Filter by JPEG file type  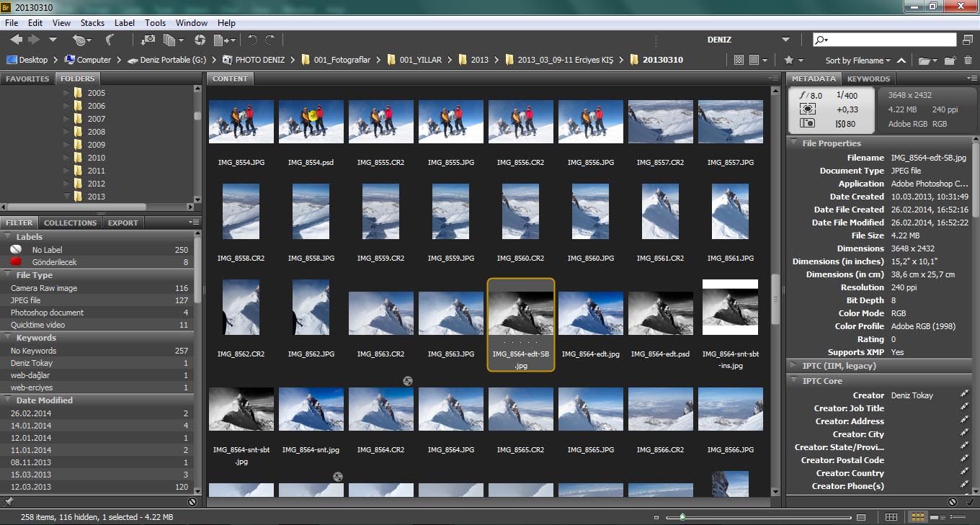(26, 300)
